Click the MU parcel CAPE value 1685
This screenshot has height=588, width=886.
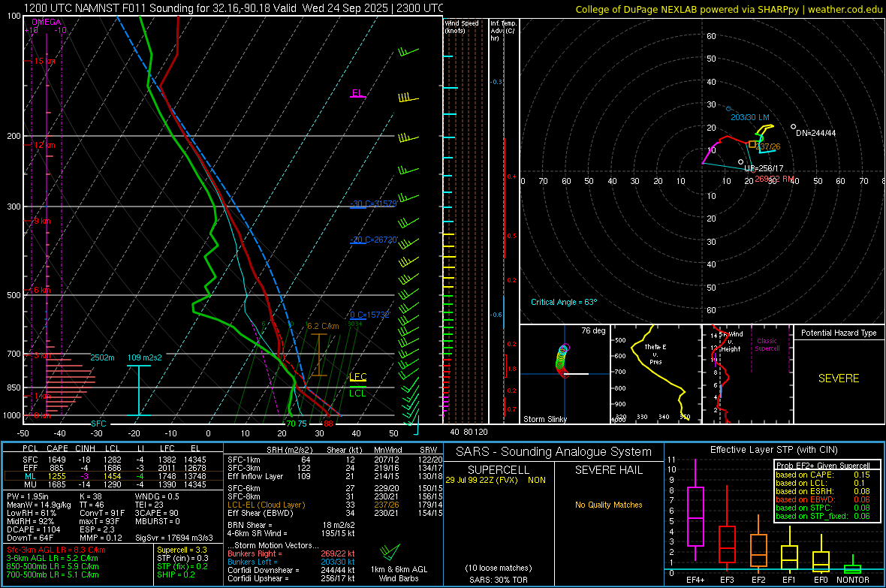pos(56,484)
